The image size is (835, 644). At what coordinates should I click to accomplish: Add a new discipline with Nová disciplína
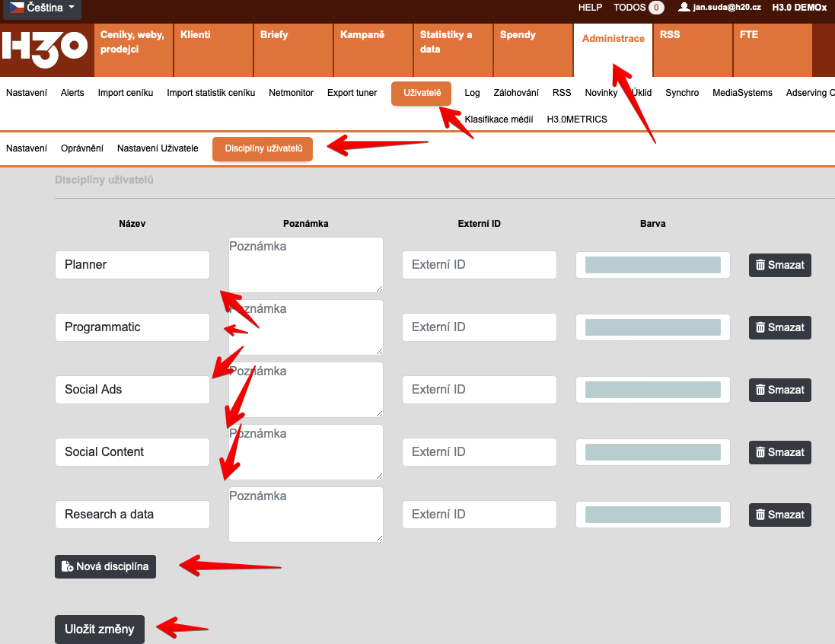[x=105, y=566]
